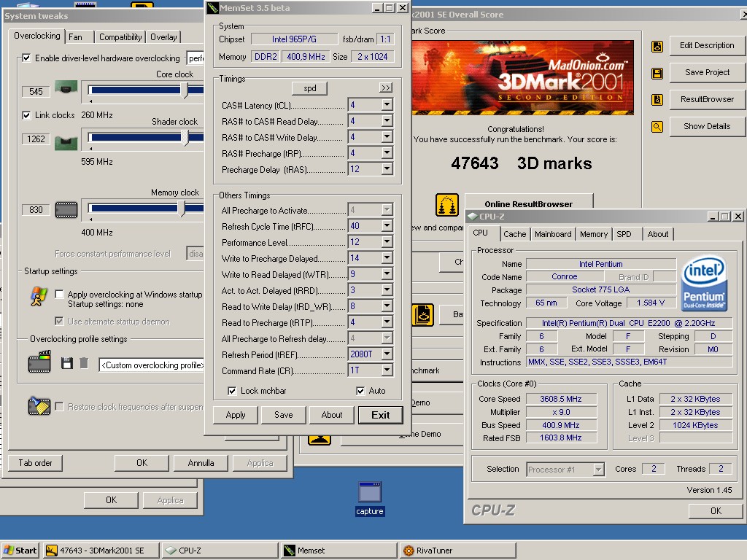747x560 pixels.
Task: Switch to Memset taskbar button
Action: click(338, 551)
